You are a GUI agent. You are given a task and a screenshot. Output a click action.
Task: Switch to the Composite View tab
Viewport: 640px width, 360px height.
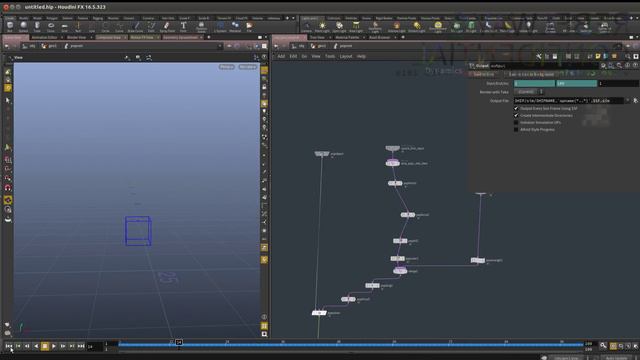click(109, 37)
